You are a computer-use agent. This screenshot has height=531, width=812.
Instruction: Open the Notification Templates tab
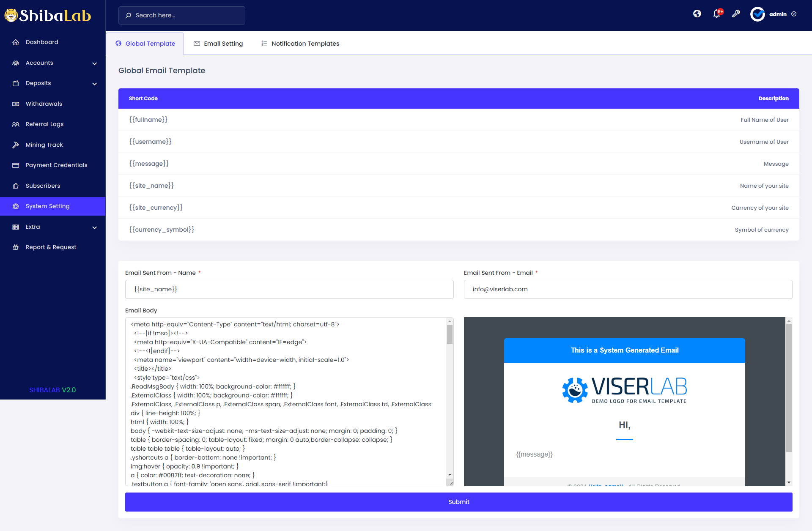(300, 44)
